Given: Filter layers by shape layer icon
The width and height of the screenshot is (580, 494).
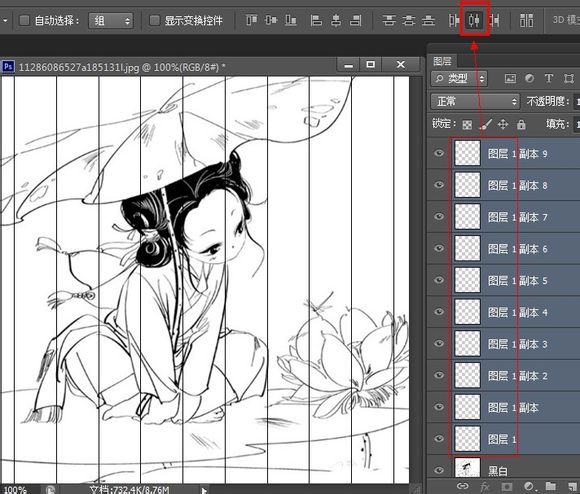Looking at the screenshot, I should [569, 78].
